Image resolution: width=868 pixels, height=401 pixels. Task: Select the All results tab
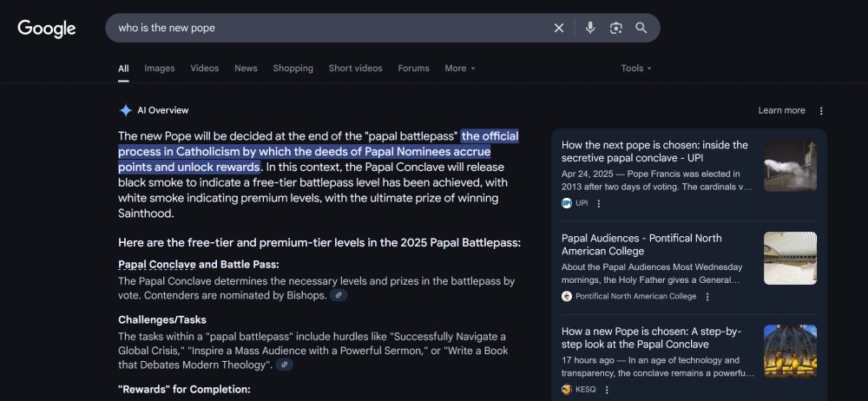click(x=123, y=68)
